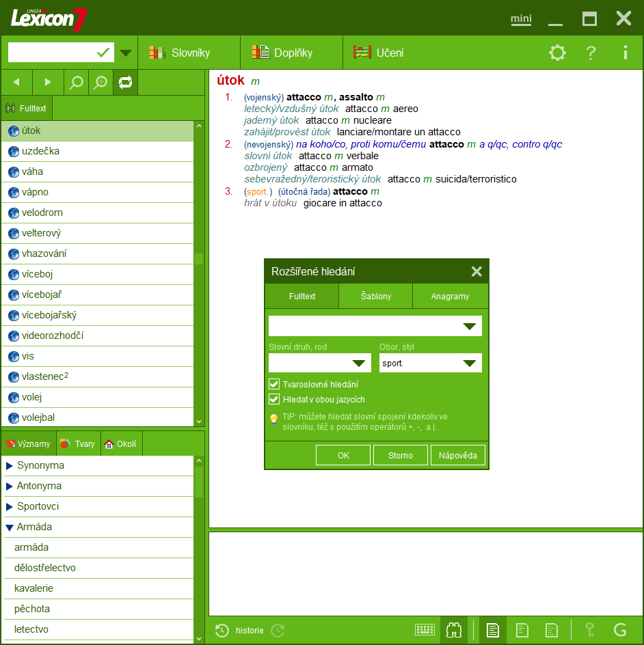The width and height of the screenshot is (644, 645).
Task: Open the fulltext query dropdown in dialog
Action: tap(469, 326)
